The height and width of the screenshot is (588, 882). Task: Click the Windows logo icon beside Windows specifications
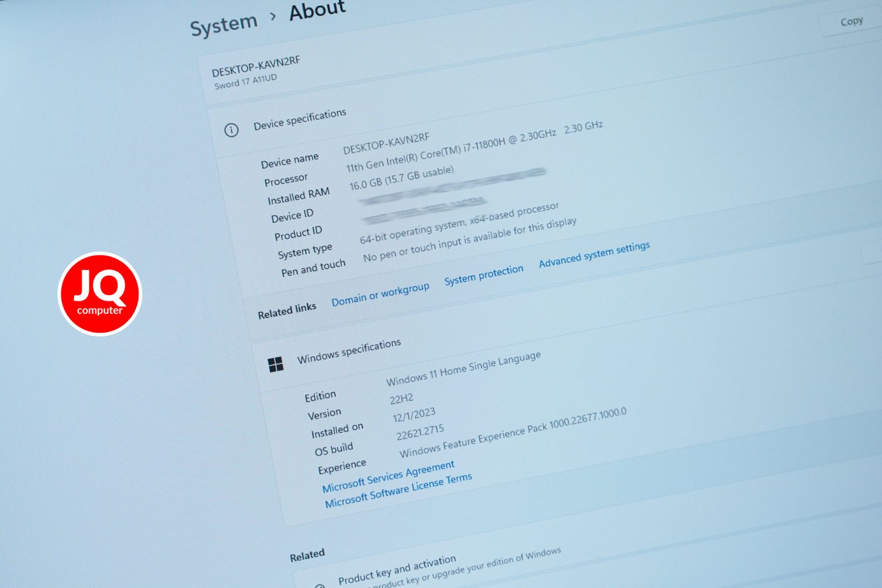coord(275,365)
